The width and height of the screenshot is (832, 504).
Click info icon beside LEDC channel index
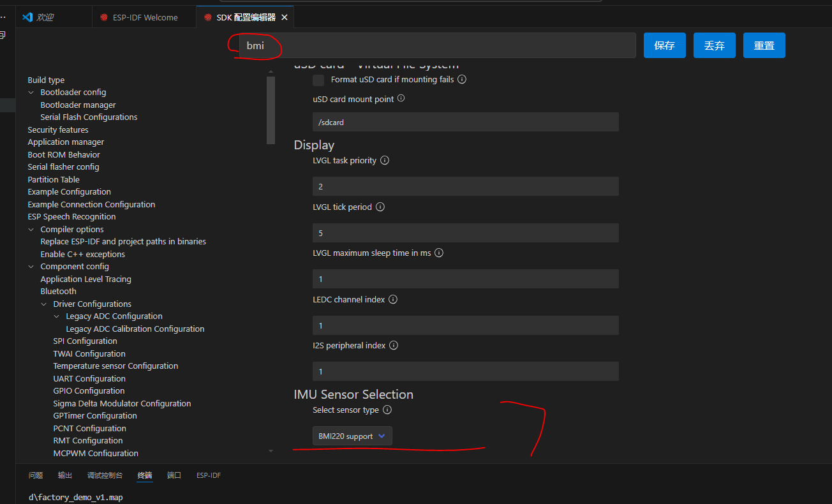[393, 299]
